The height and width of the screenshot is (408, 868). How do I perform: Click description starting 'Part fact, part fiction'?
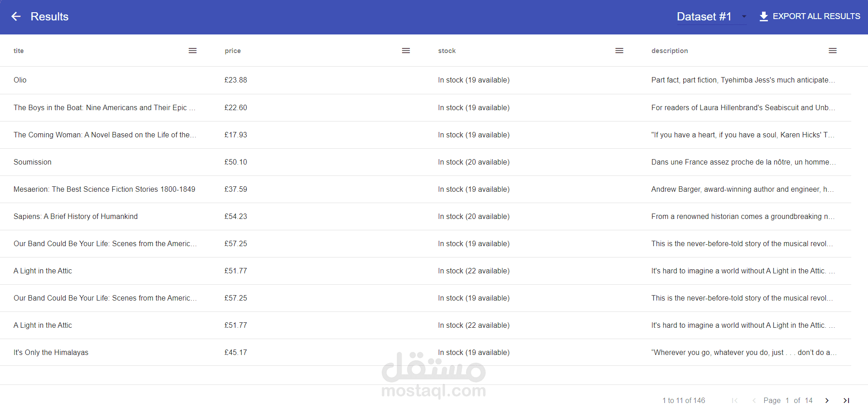pos(743,80)
